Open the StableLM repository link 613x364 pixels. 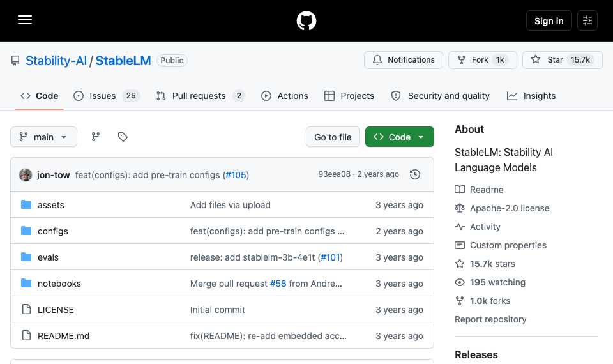[123, 61]
